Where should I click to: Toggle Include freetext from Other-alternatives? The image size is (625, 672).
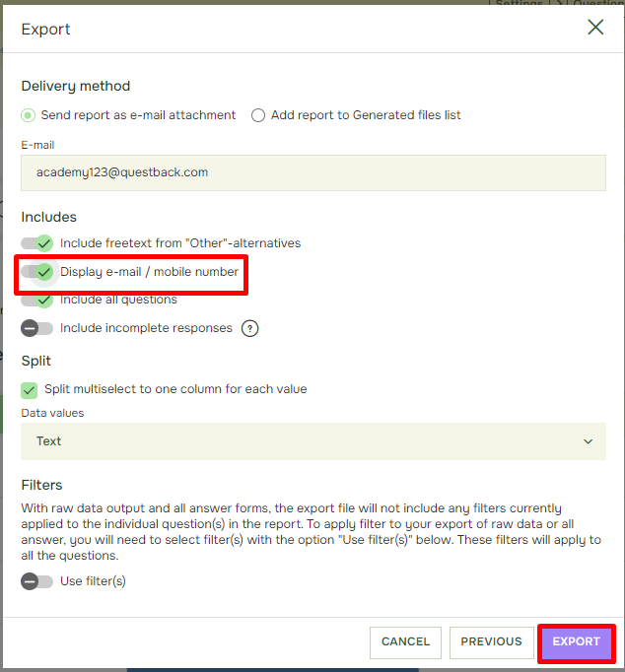36,243
